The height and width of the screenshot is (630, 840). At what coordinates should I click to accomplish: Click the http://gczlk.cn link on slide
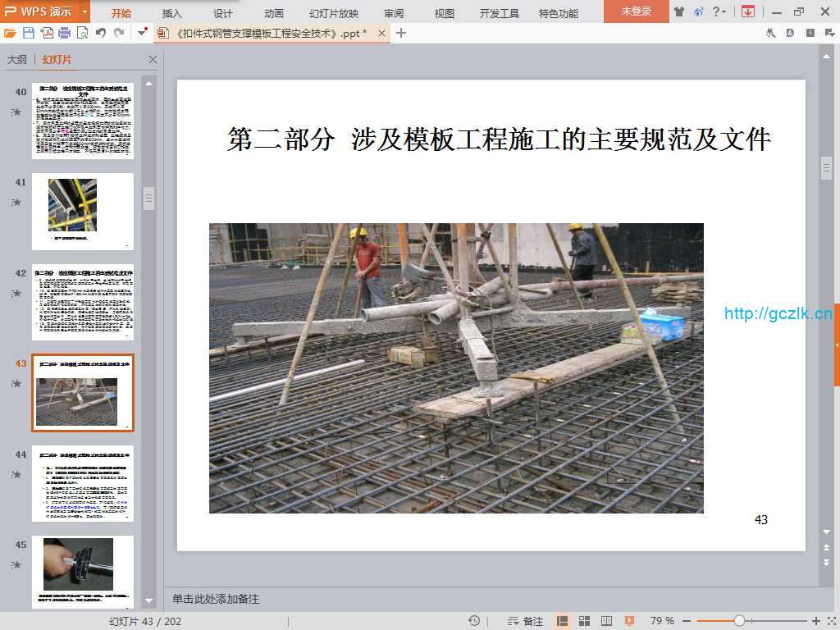click(x=778, y=313)
